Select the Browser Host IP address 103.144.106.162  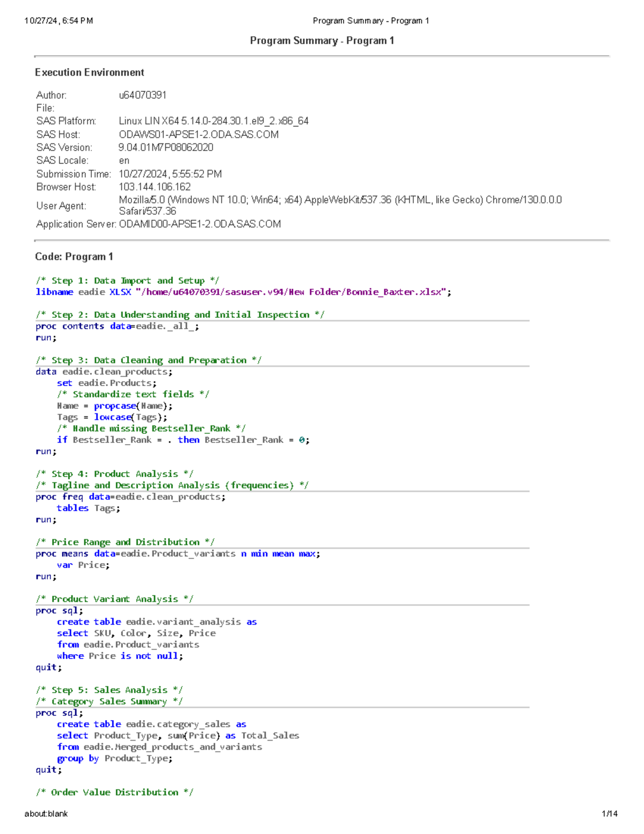coord(155,187)
